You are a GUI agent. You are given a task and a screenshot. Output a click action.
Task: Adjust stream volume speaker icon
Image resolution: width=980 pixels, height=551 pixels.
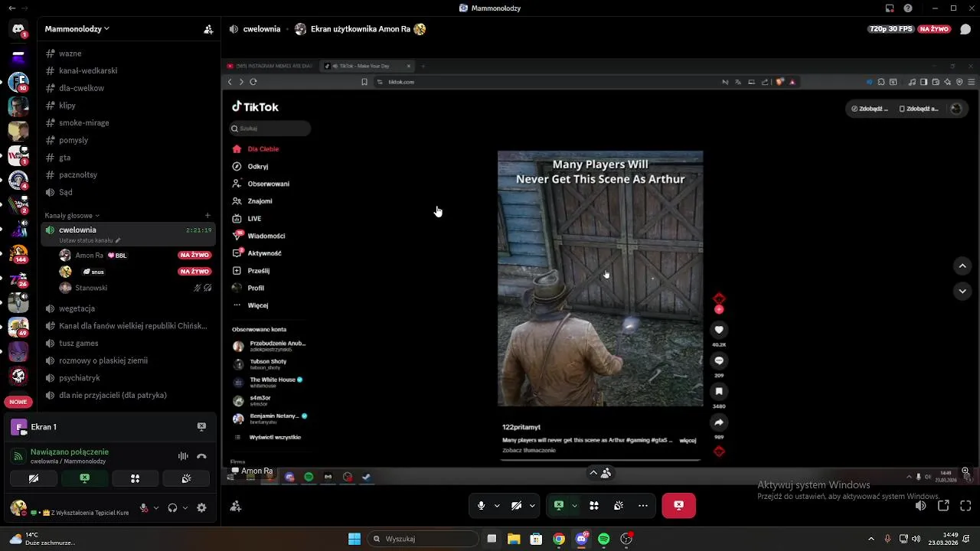921,505
